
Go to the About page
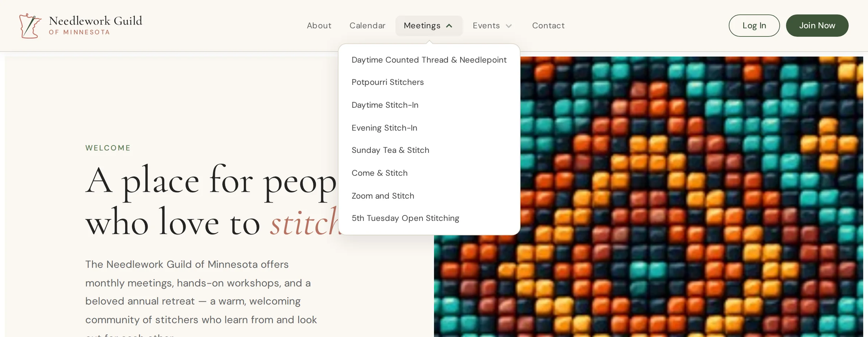[319, 26]
